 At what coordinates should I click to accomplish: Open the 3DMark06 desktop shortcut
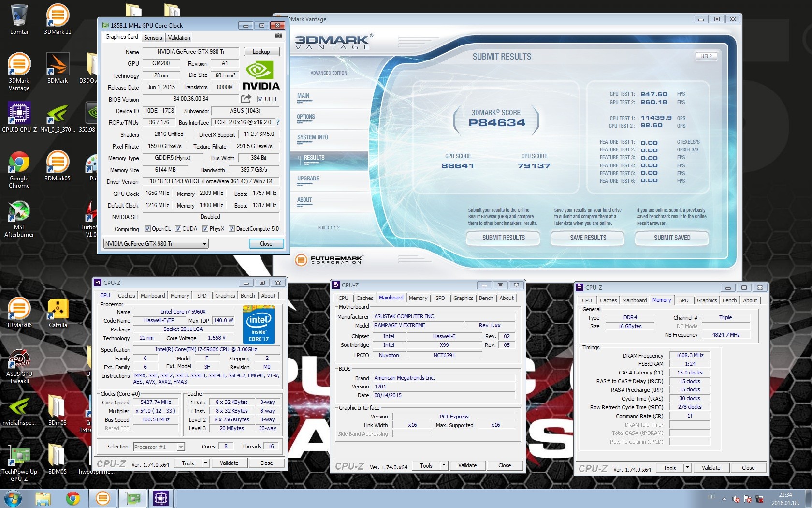click(19, 313)
